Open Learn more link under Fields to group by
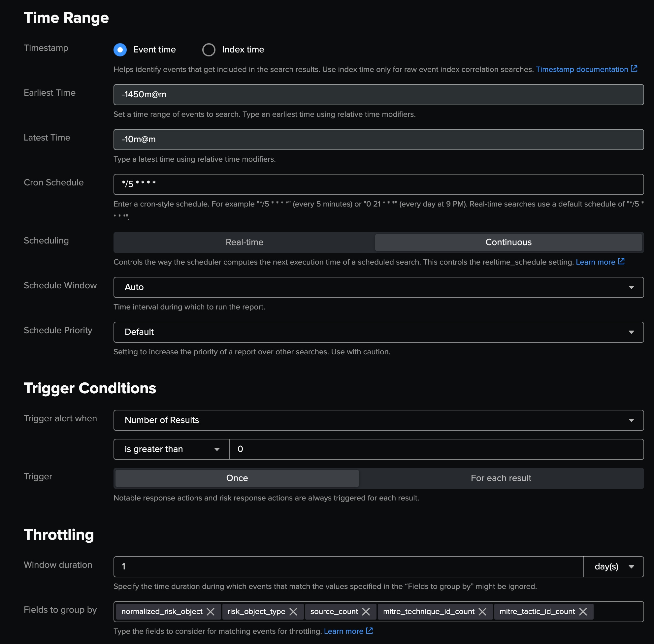This screenshot has width=654, height=644. pos(348,631)
